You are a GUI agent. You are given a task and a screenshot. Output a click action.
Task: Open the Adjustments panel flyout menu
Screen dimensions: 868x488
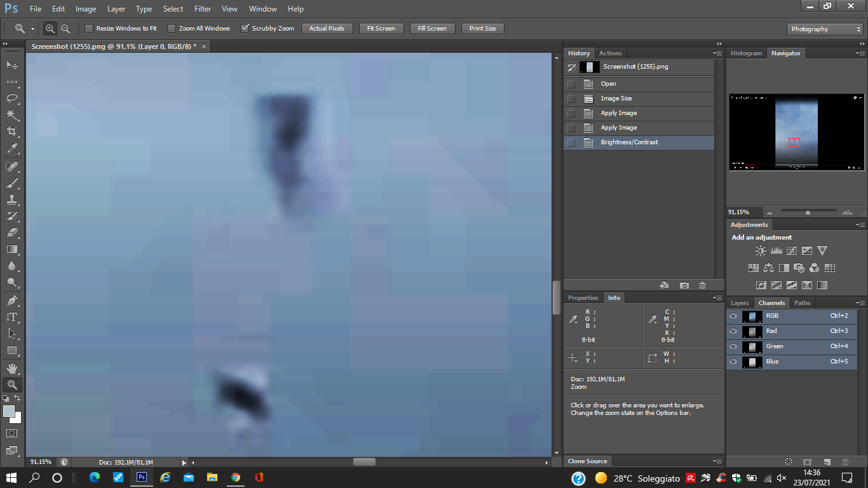[x=860, y=225]
